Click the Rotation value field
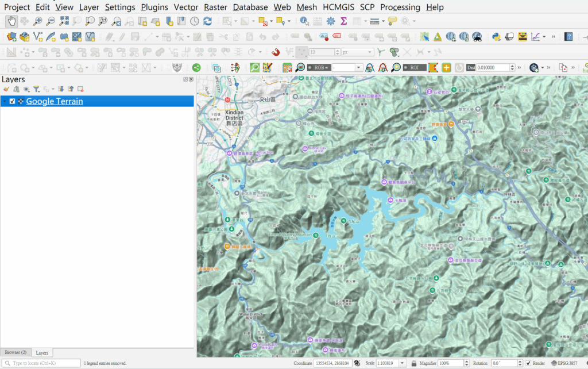The height and width of the screenshot is (369, 588). coord(504,363)
